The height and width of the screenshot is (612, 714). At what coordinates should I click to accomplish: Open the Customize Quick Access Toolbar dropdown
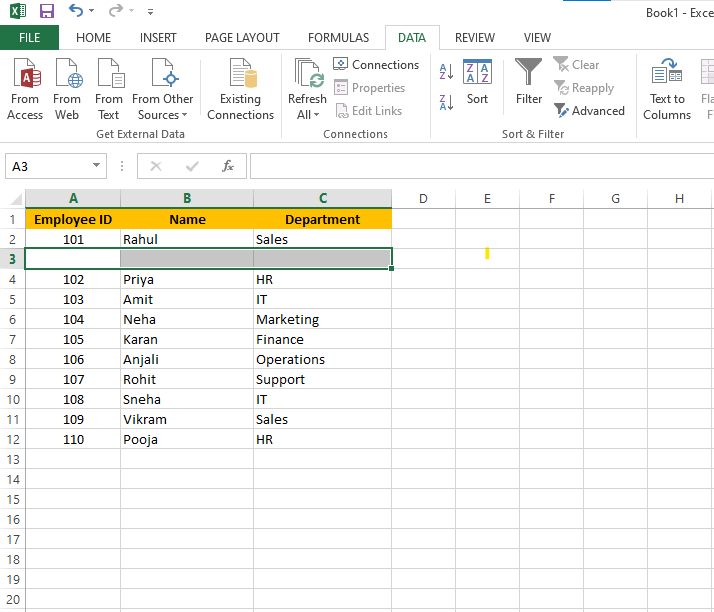pyautogui.click(x=150, y=12)
